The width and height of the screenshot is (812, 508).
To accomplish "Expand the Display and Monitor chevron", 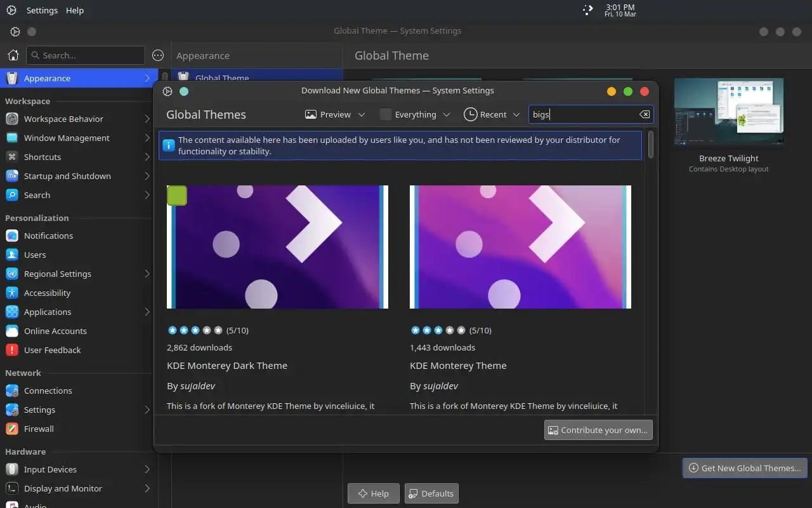I will [147, 488].
